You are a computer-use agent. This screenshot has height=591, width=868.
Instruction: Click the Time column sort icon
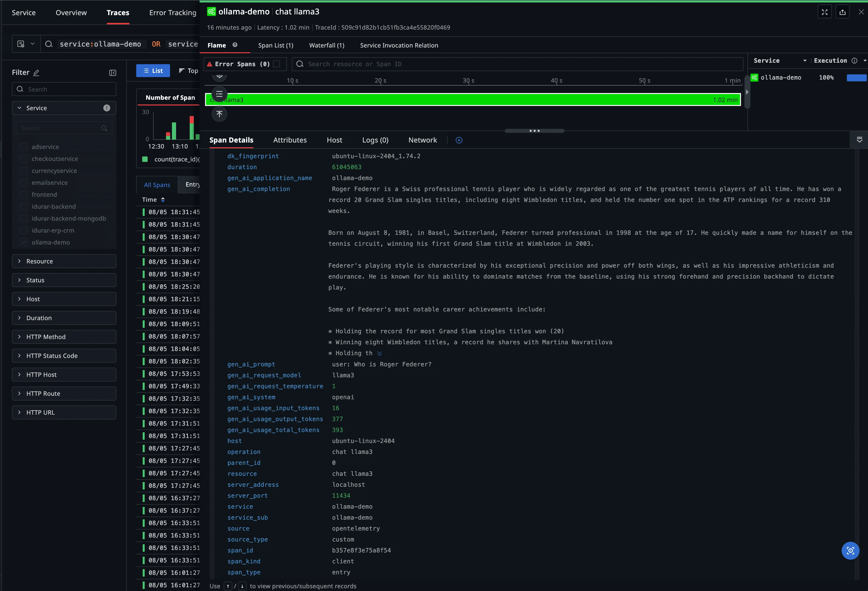click(x=163, y=200)
